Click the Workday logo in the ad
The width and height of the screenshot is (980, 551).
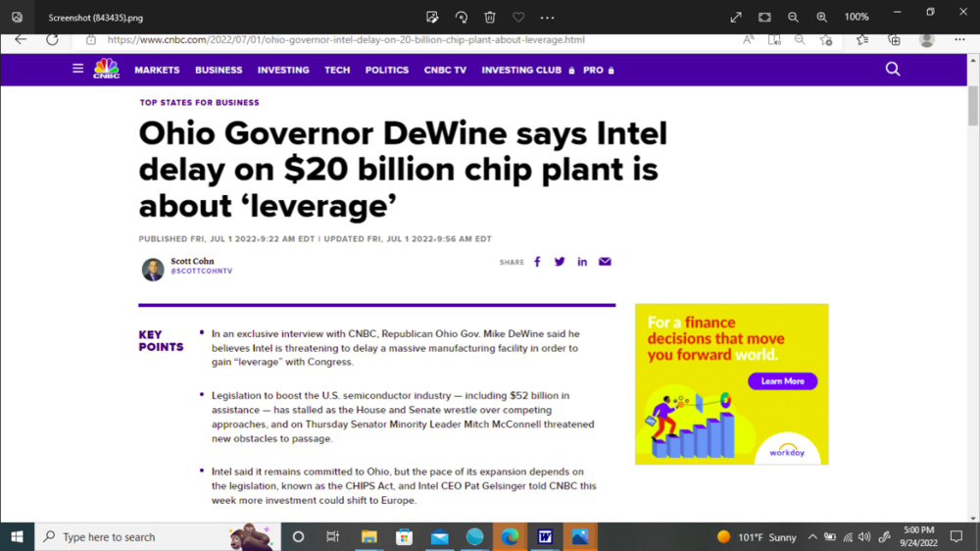click(787, 451)
